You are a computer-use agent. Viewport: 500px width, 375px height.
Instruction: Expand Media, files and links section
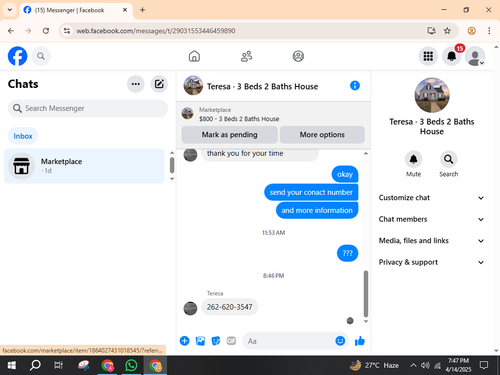431,241
